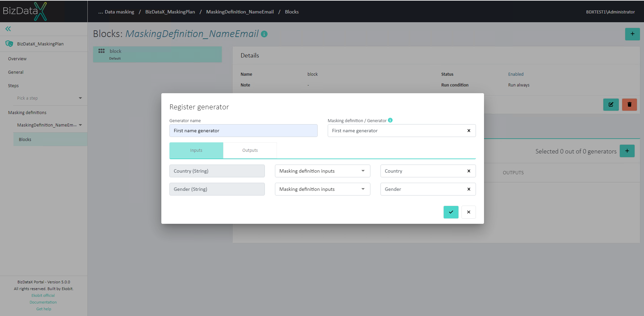Image resolution: width=644 pixels, height=316 pixels.
Task: Switch to the Outputs tab
Action: pos(250,150)
